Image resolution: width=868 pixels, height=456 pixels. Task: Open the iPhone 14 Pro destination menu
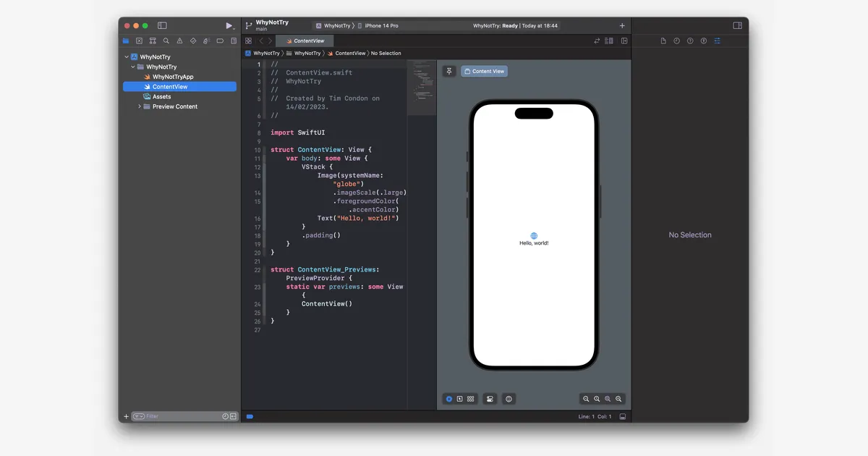pos(378,26)
